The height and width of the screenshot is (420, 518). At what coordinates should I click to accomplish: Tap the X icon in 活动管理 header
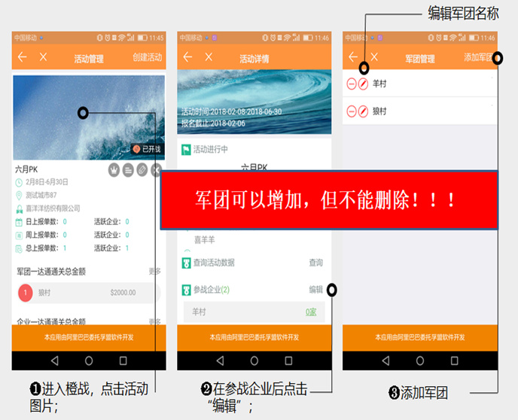[x=44, y=57]
